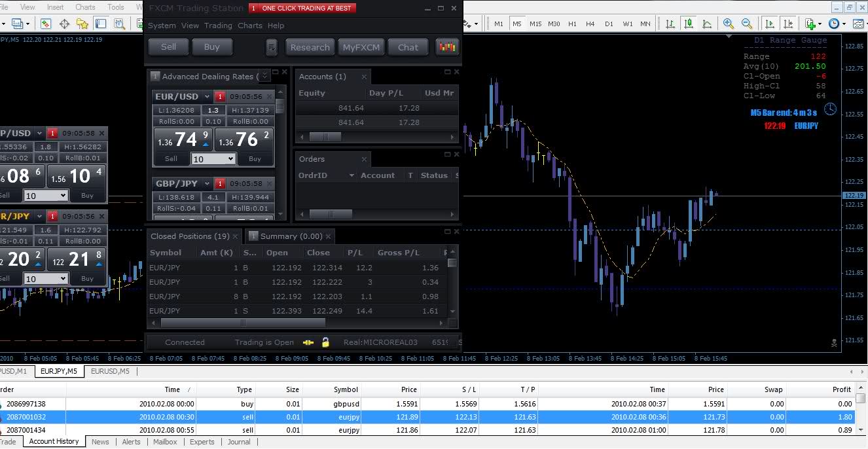Open EUR/USD amount dropdown set to 10
The width and height of the screenshot is (868, 449).
tap(213, 159)
